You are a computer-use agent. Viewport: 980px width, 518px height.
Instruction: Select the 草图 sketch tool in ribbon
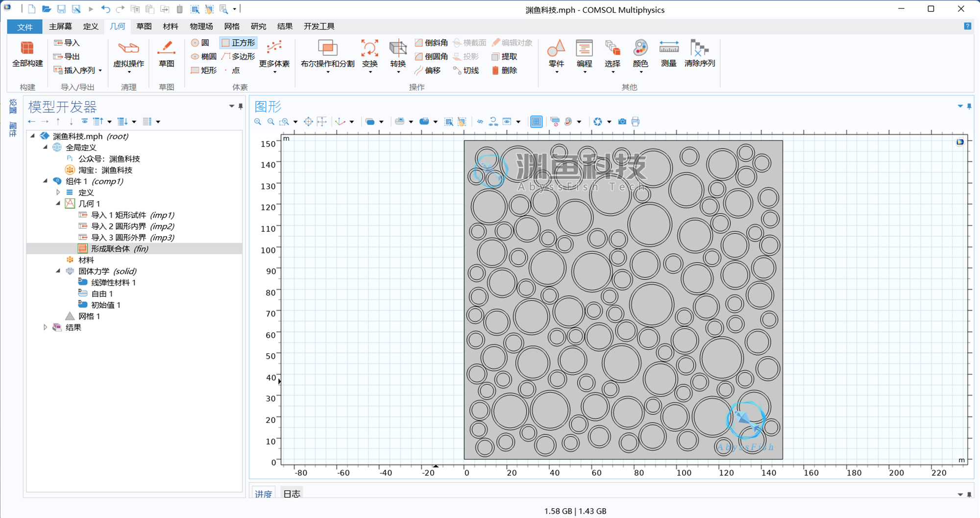pyautogui.click(x=167, y=54)
